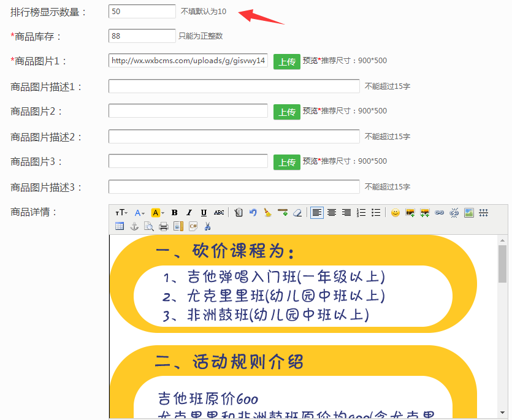Toggle bold formatting in the editor
The height and width of the screenshot is (420, 512).
point(175,213)
